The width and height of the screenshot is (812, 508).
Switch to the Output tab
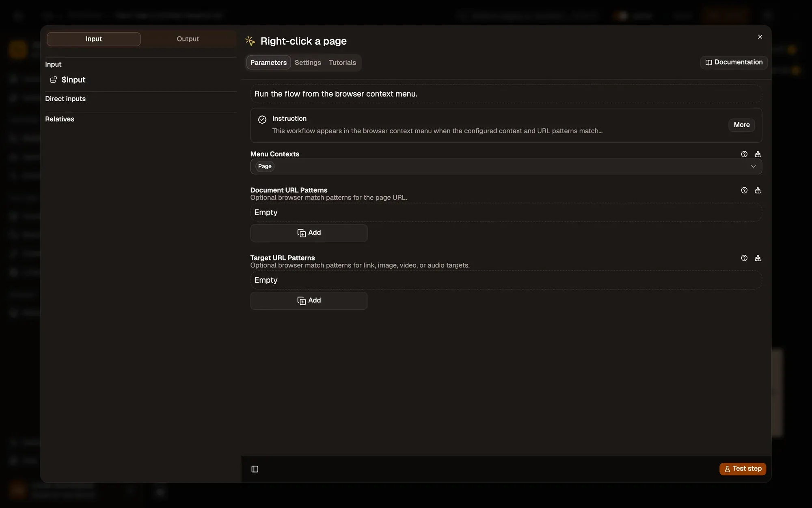point(188,39)
